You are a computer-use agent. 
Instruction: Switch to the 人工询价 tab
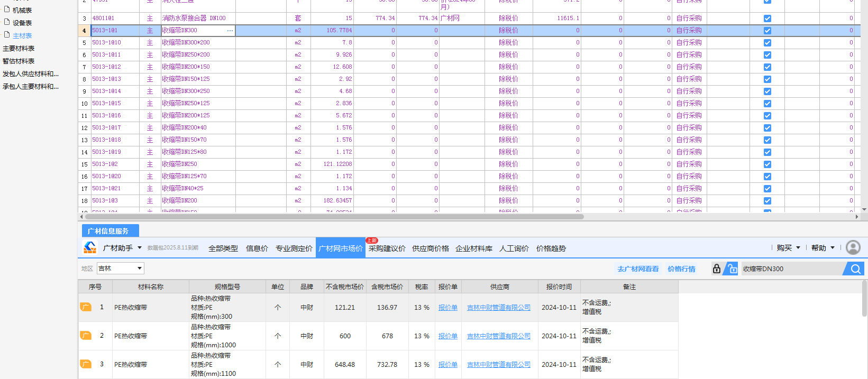click(514, 248)
